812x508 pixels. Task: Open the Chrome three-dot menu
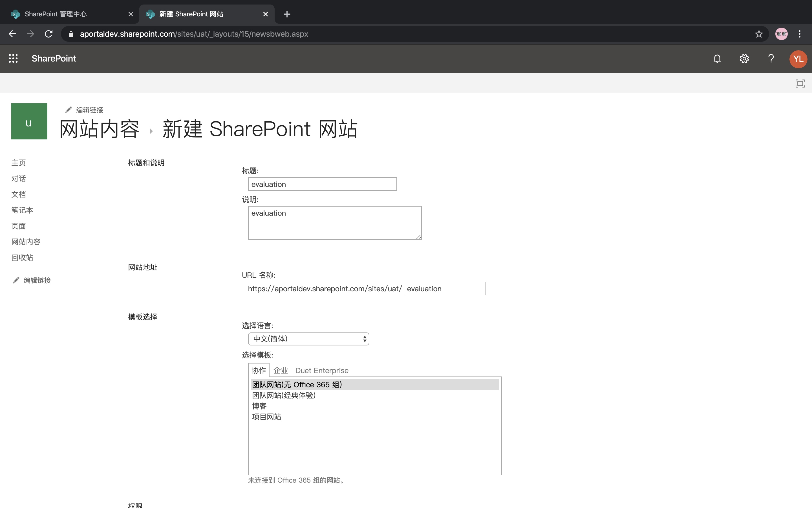tap(800, 34)
